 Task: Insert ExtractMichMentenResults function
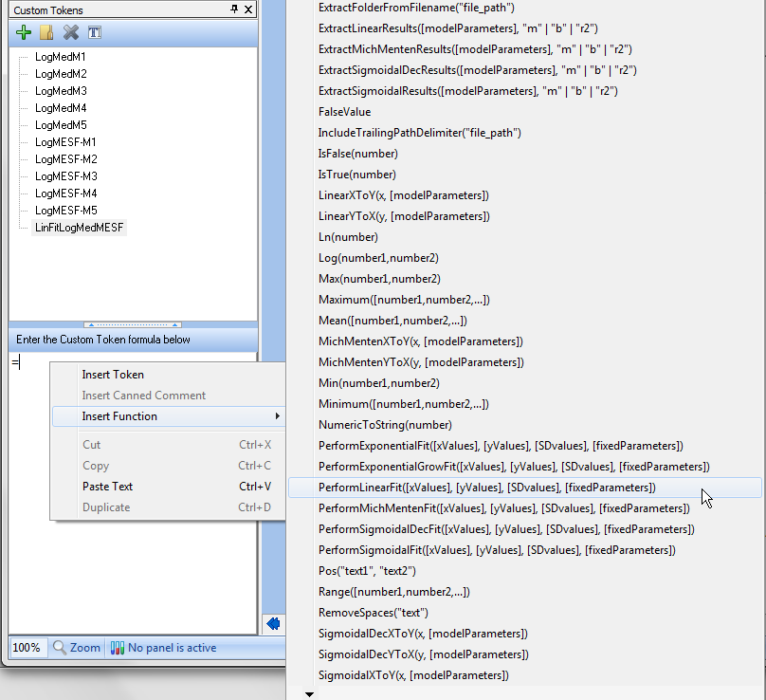click(475, 49)
